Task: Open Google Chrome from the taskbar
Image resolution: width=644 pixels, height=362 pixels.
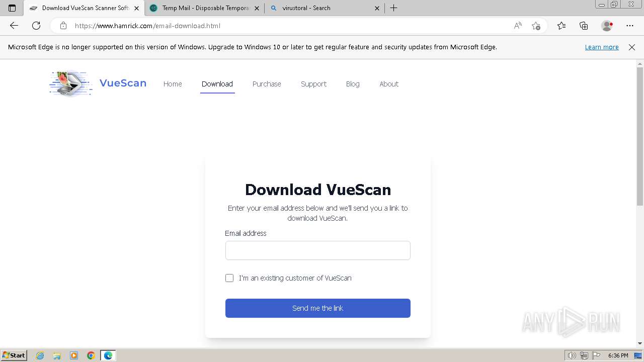Action: point(91,355)
